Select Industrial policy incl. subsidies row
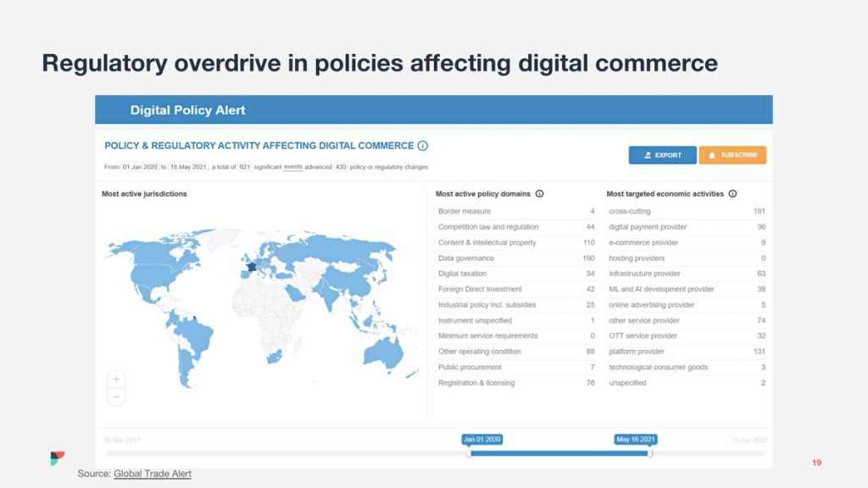The image size is (868, 488). (516, 305)
